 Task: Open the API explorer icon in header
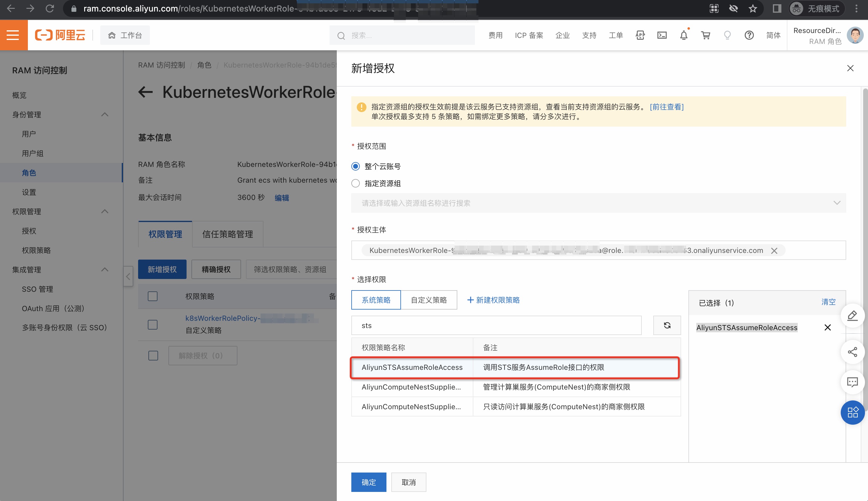(x=640, y=35)
